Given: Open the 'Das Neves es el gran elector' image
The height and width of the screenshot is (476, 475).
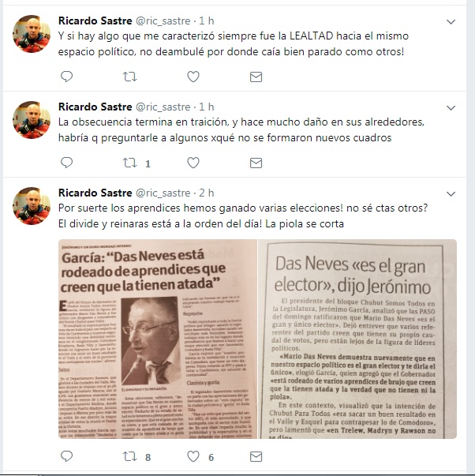Looking at the screenshot, I should pyautogui.click(x=357, y=339).
